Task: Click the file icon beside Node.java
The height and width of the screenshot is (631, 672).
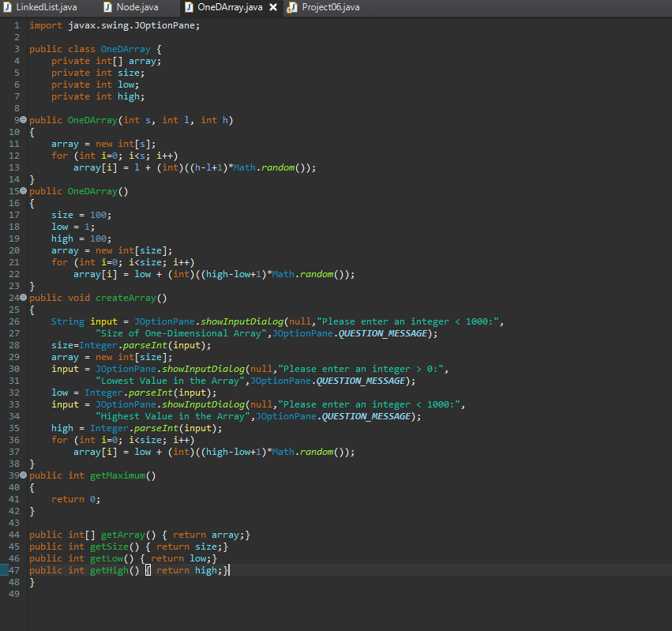Action: 108,7
